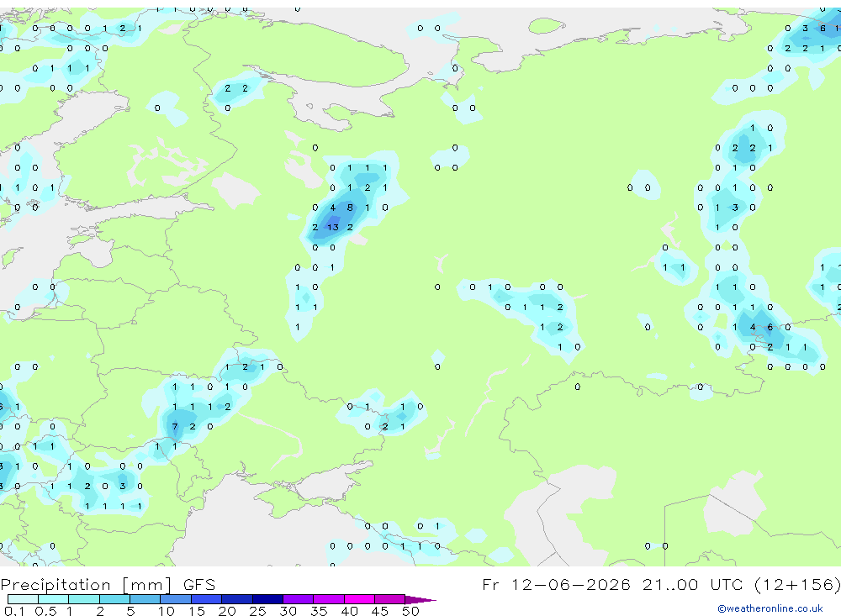Click the legend arrow above 50 mm
The image size is (841, 616).
(420, 600)
